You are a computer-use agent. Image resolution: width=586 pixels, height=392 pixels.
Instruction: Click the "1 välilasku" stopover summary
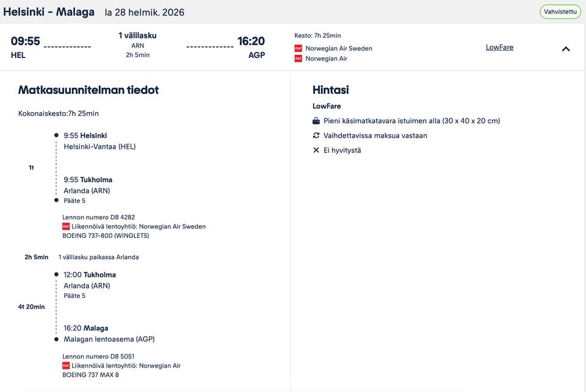point(137,35)
